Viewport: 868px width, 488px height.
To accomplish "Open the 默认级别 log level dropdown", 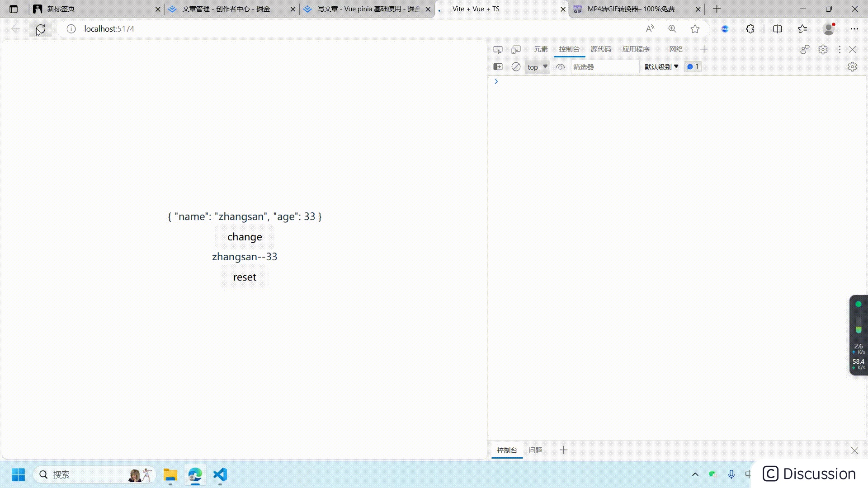I will [x=661, y=67].
